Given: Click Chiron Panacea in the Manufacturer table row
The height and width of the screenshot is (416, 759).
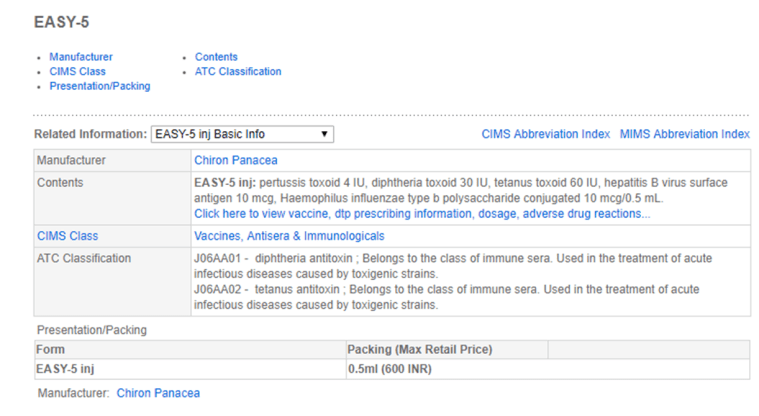Looking at the screenshot, I should pyautogui.click(x=235, y=160).
